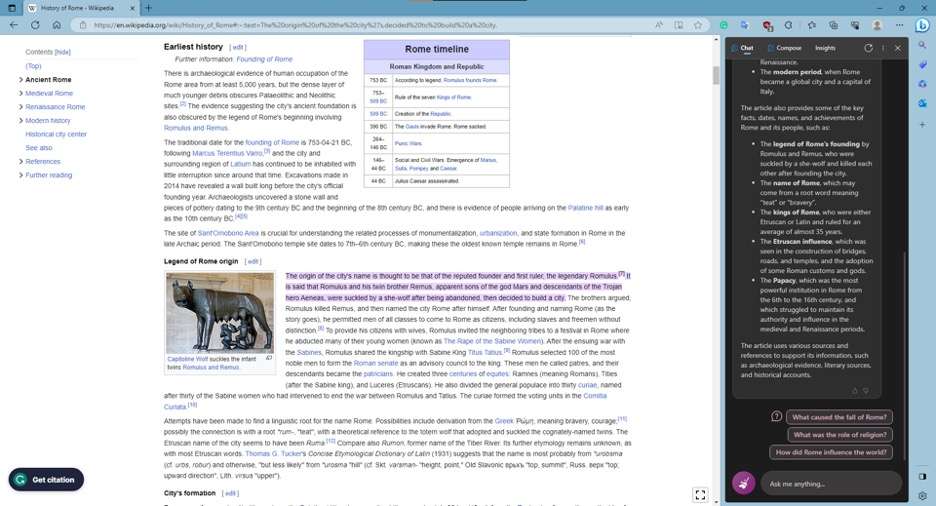Expand the Renaissance Rome contents section
936x506 pixels.
point(21,107)
